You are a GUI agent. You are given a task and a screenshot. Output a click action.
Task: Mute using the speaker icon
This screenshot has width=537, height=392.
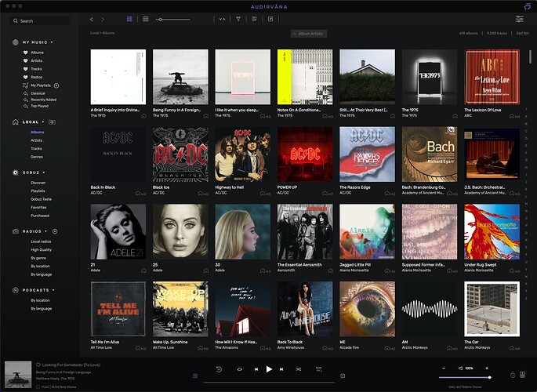pos(461,368)
